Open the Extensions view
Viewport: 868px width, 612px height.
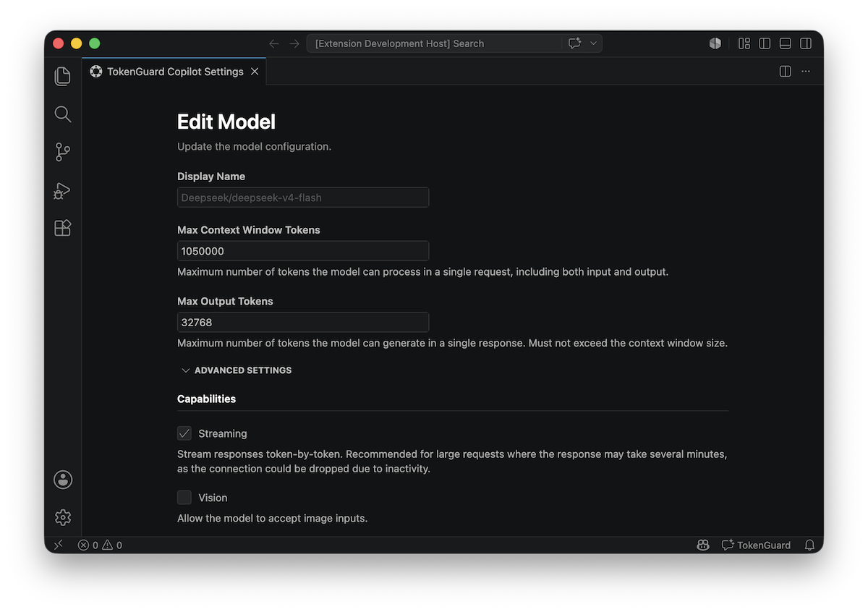(x=63, y=228)
